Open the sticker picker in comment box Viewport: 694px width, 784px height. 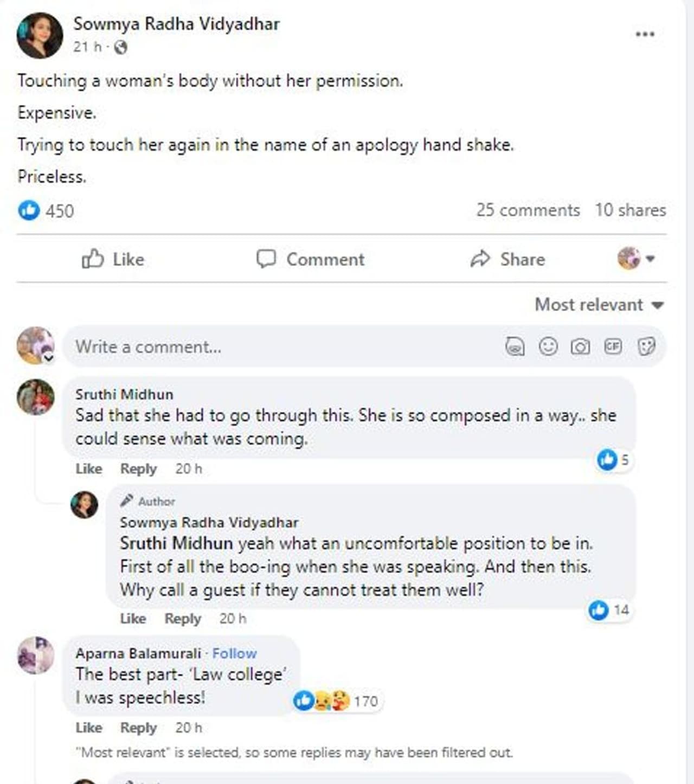pyautogui.click(x=646, y=346)
